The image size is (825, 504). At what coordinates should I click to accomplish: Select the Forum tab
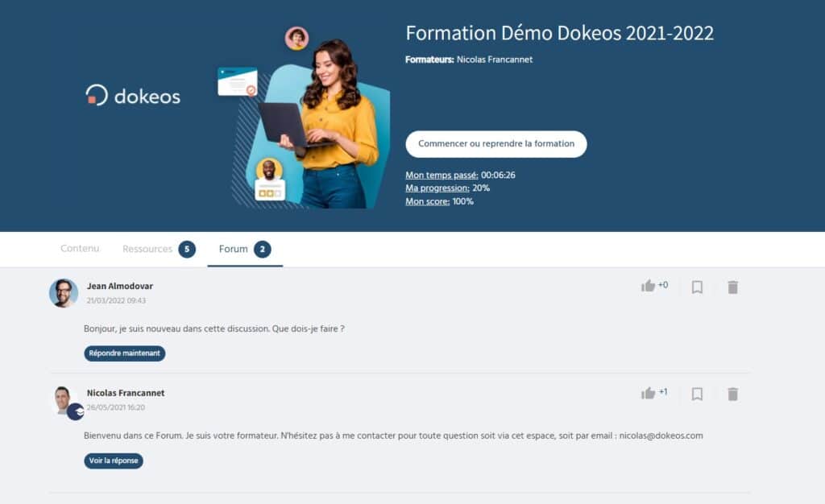pyautogui.click(x=233, y=249)
